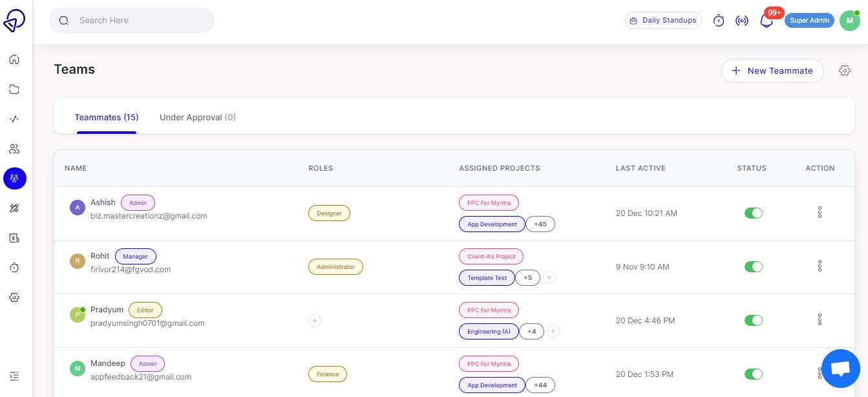The width and height of the screenshot is (868, 397).
Task: Expand the +45 projects badge for Ashish
Action: (x=540, y=224)
